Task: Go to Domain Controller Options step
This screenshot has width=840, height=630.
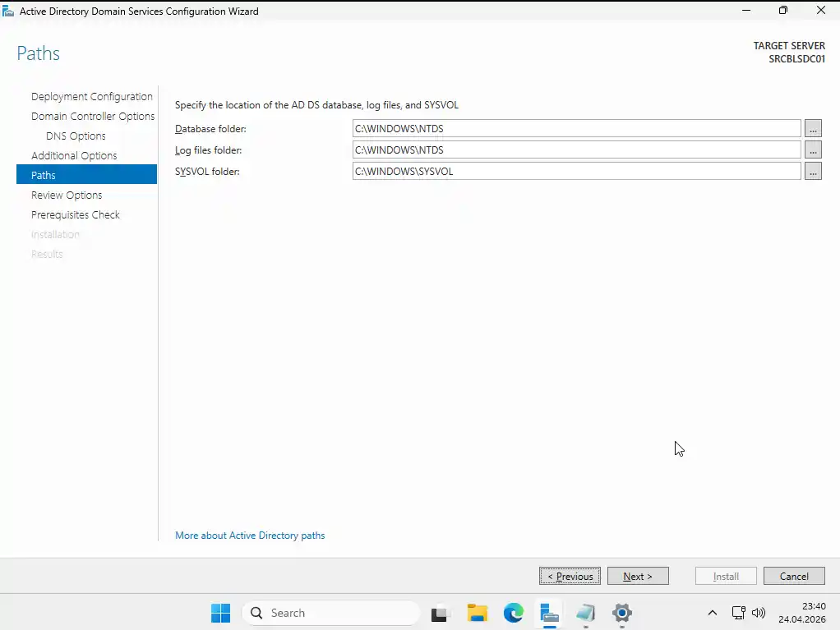Action: point(93,116)
